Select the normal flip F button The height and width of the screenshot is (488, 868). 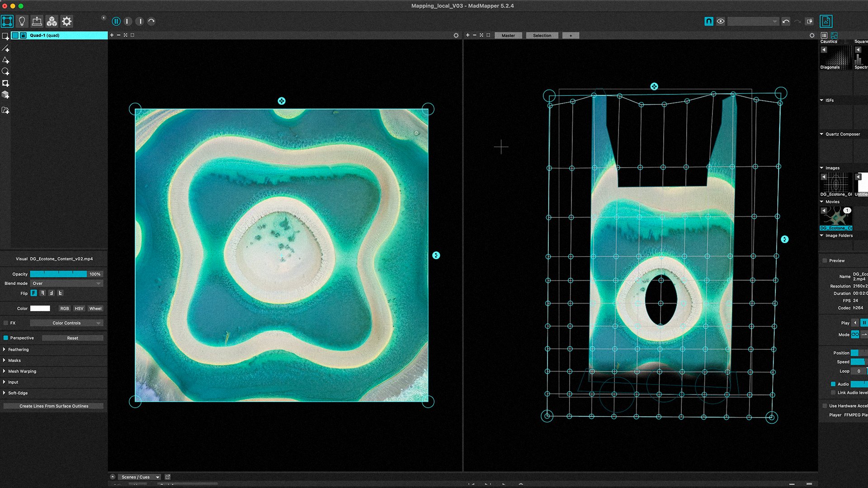pyautogui.click(x=34, y=293)
